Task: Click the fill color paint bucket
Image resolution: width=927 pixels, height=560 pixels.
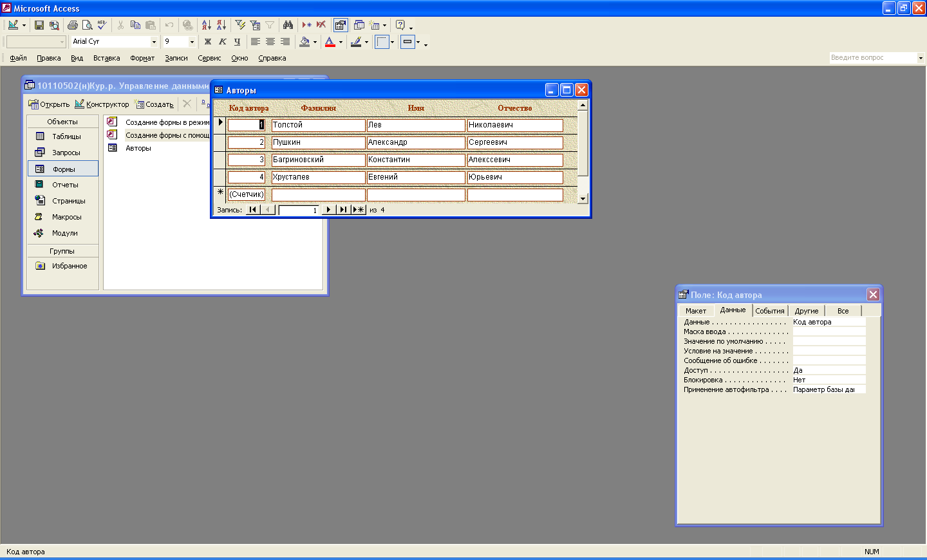Action: 304,42
